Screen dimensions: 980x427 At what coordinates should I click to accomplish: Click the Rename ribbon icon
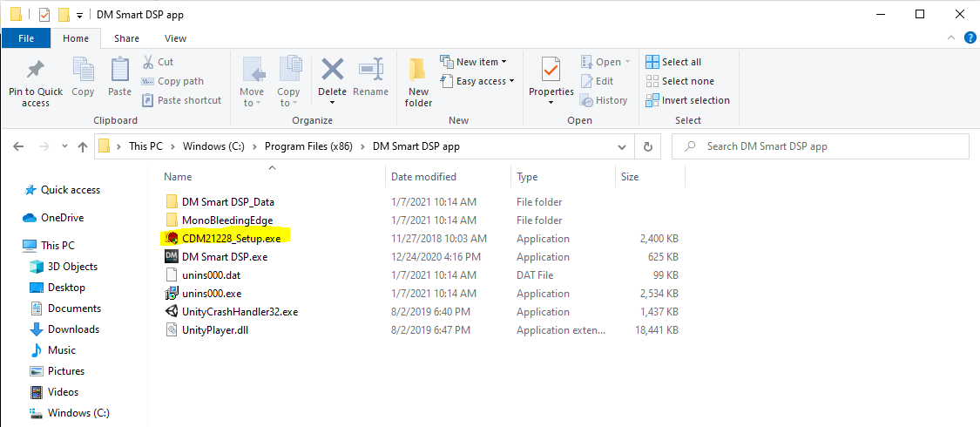(x=370, y=69)
